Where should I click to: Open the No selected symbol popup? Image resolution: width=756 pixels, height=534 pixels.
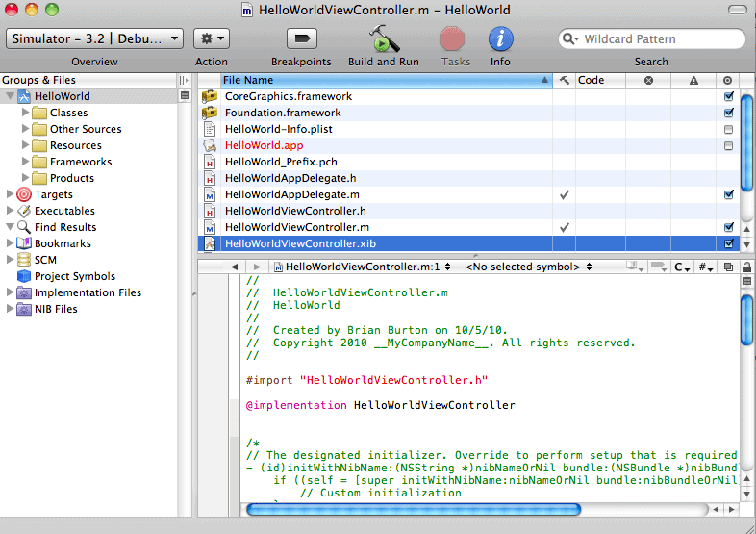coord(528,267)
